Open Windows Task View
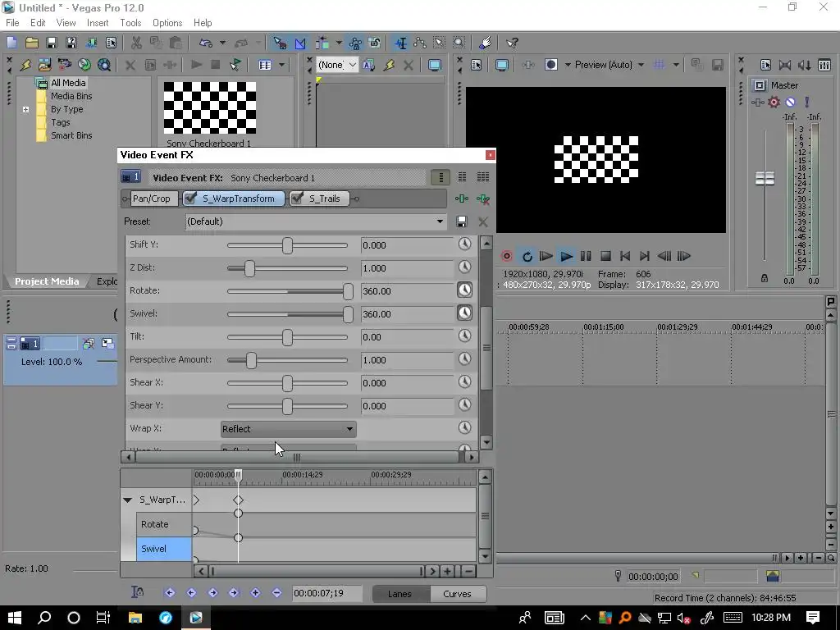 103,618
